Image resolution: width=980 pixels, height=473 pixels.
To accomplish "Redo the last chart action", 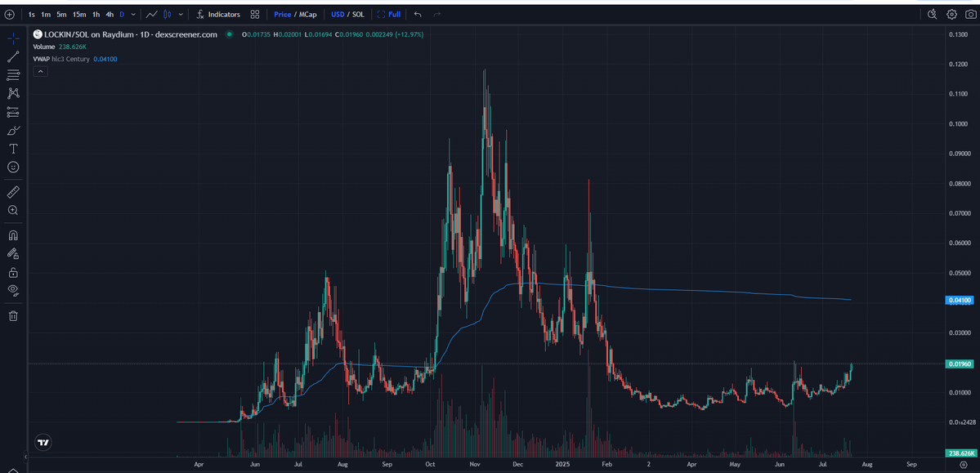I will (437, 14).
